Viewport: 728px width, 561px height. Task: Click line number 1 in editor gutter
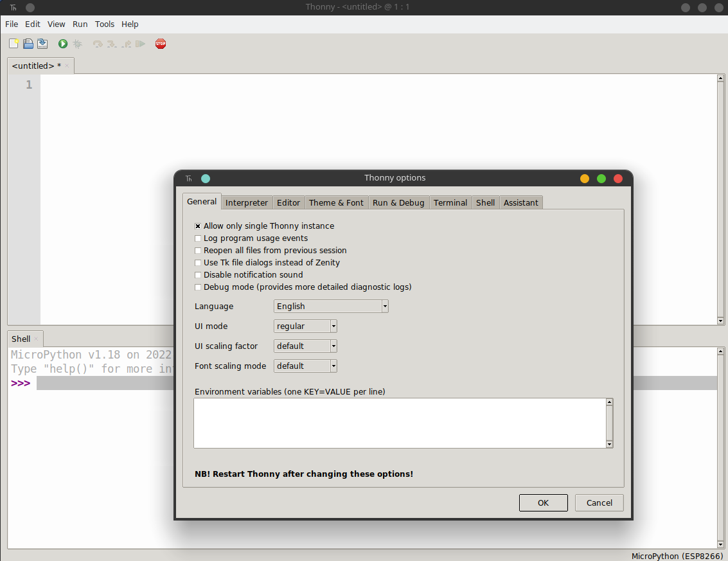29,85
